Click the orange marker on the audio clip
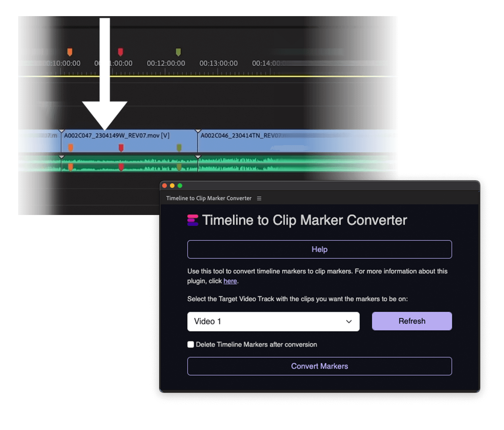 click(x=71, y=167)
